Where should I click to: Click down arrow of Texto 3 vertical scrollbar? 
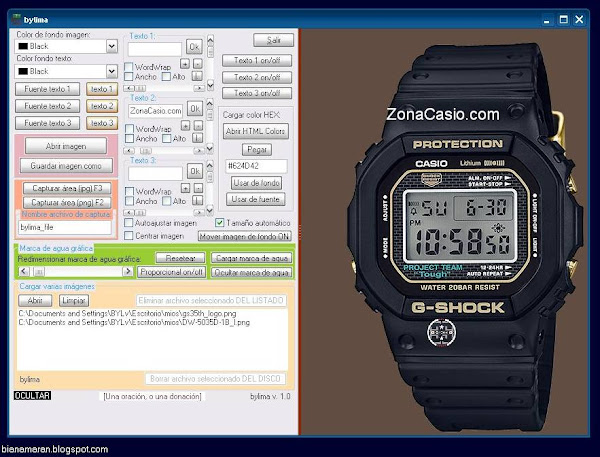[210, 210]
